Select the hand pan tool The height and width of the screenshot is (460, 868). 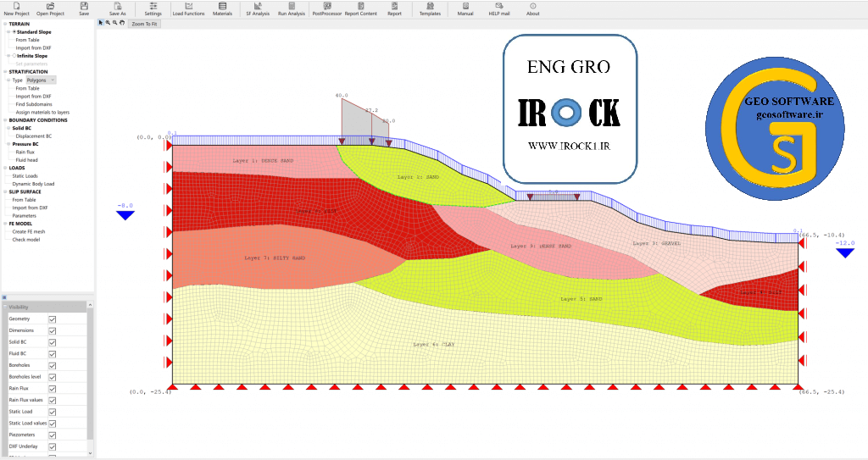(x=122, y=23)
